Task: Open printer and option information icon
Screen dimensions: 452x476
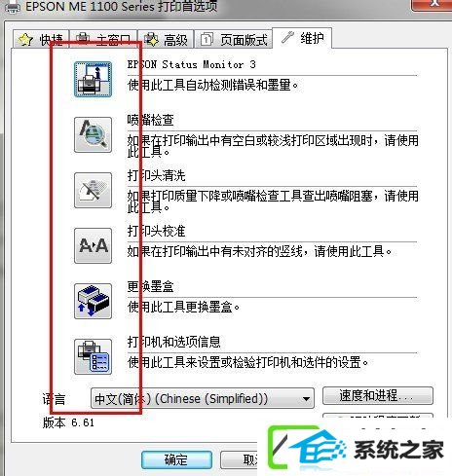Action: coord(93,356)
